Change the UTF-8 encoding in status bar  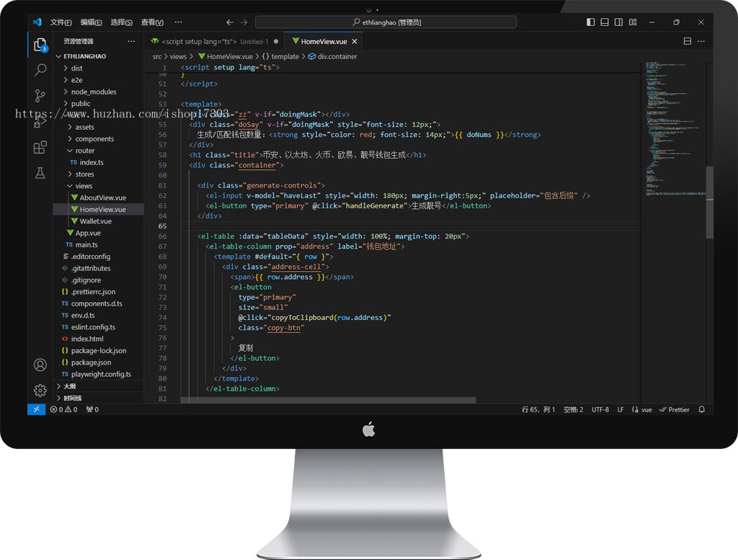point(600,409)
